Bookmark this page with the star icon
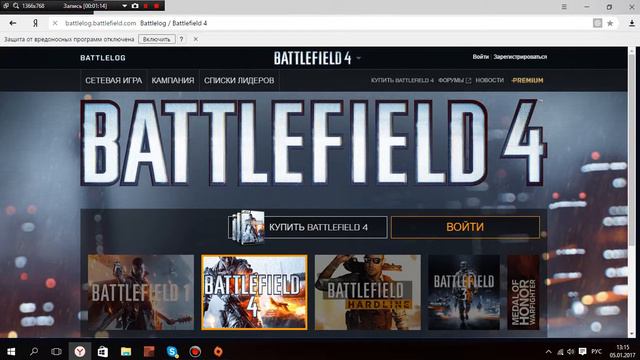Viewport: 640px width, 360px height. coord(610,23)
